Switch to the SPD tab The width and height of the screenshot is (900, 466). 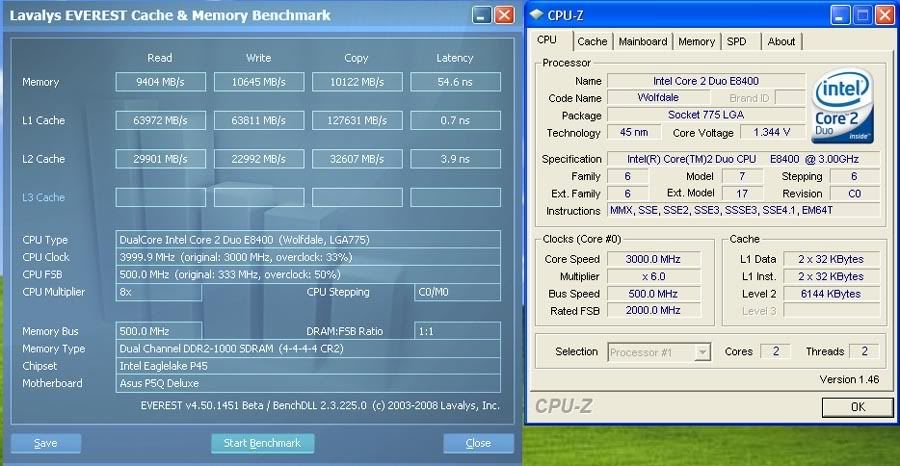pos(736,41)
